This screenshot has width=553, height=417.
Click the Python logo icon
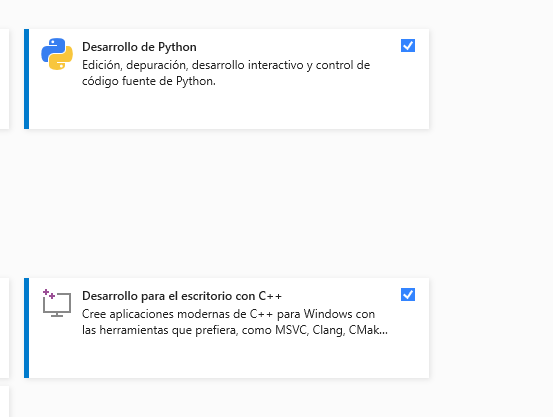point(57,54)
